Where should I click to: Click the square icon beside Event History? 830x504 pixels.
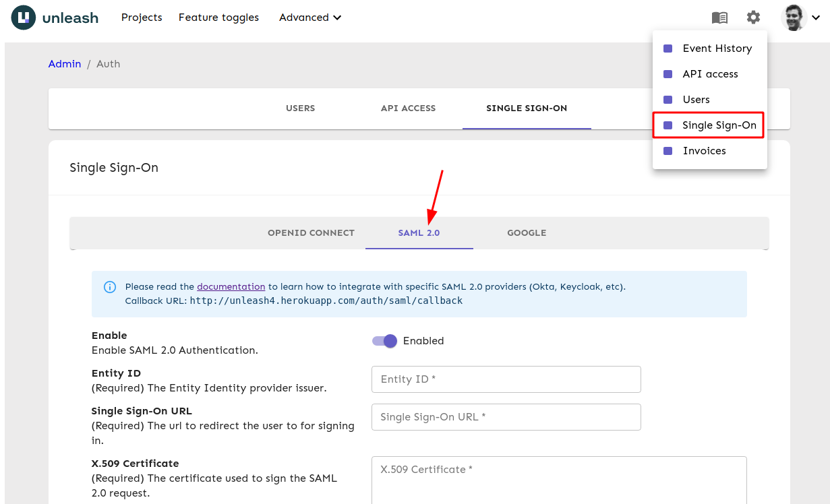[x=668, y=49]
